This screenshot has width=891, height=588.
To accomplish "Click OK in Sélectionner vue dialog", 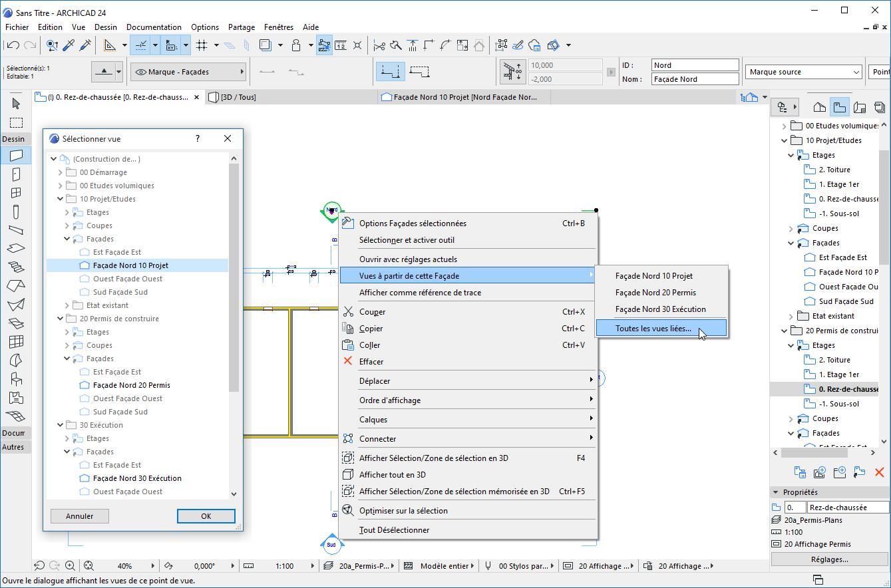I will [206, 516].
